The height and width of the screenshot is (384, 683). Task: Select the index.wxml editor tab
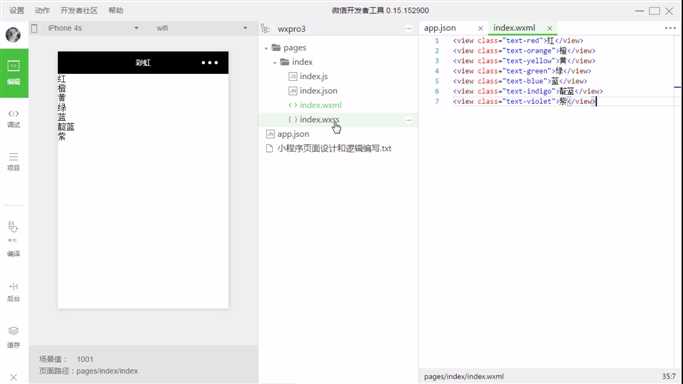point(514,28)
